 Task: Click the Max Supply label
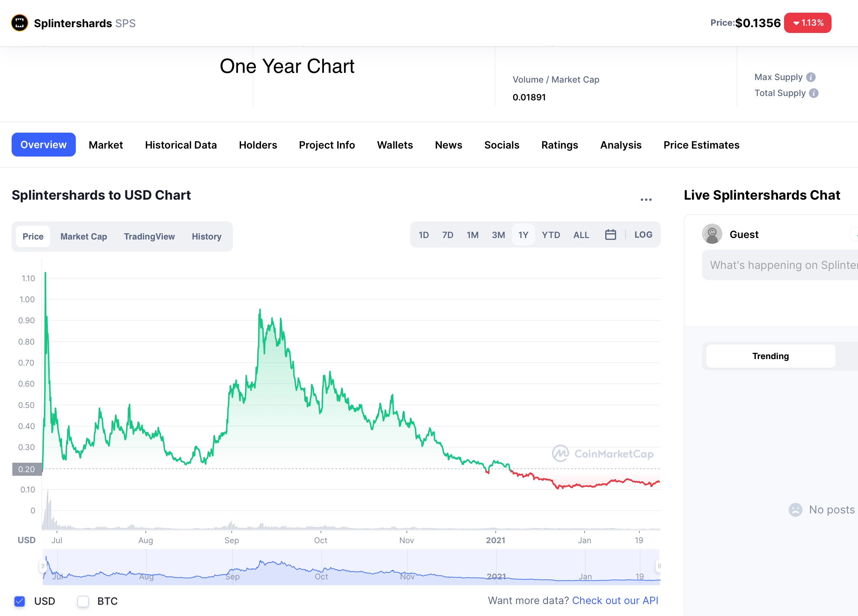click(778, 77)
